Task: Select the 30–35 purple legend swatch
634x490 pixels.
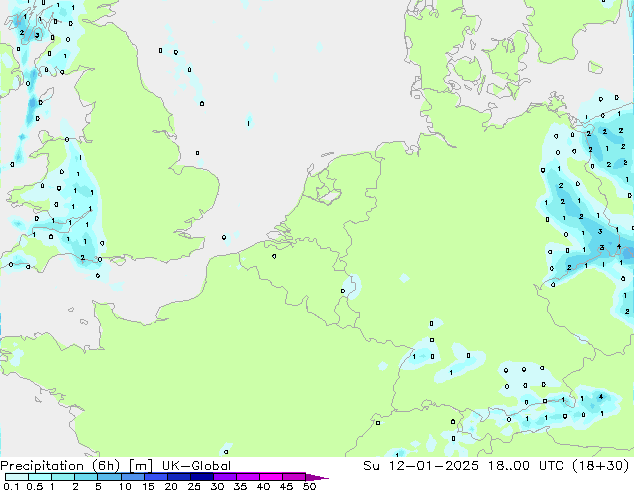Action: 224,477
